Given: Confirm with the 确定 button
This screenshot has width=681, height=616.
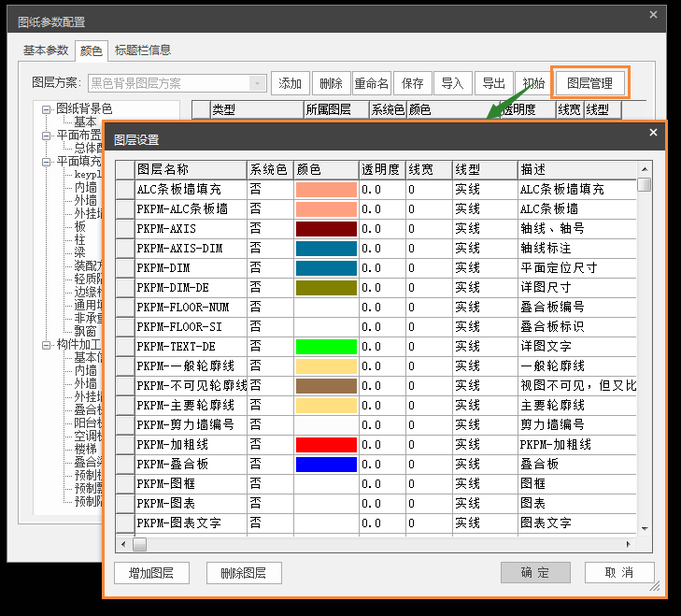Looking at the screenshot, I should coord(535,573).
